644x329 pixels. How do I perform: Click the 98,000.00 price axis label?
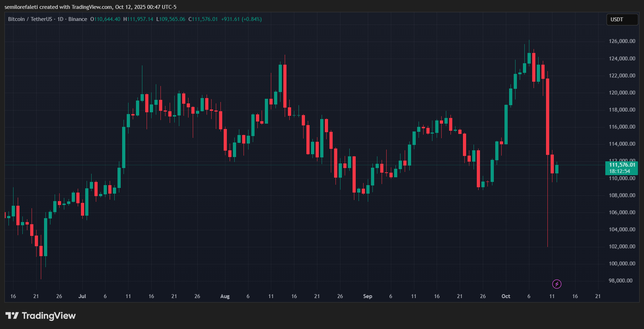pyautogui.click(x=621, y=281)
